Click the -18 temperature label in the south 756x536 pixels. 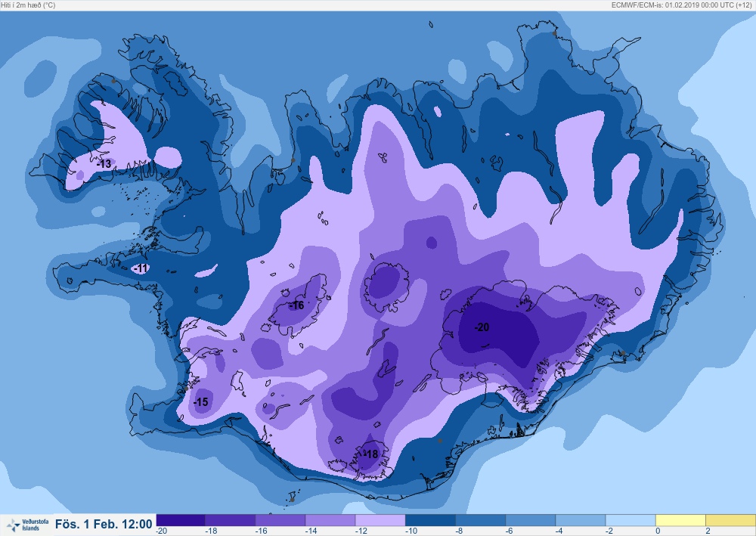[371, 454]
